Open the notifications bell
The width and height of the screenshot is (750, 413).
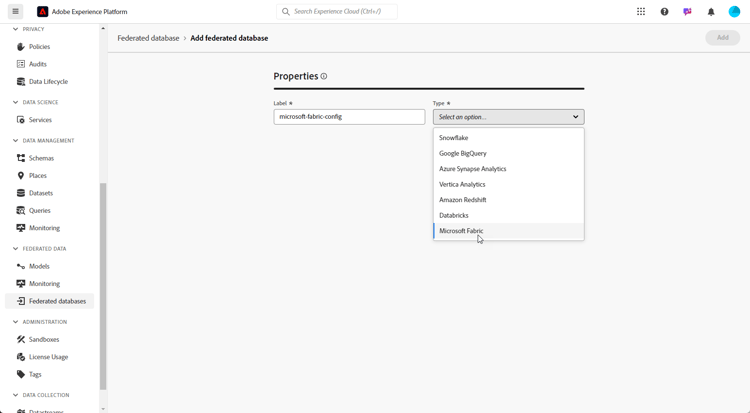click(711, 12)
